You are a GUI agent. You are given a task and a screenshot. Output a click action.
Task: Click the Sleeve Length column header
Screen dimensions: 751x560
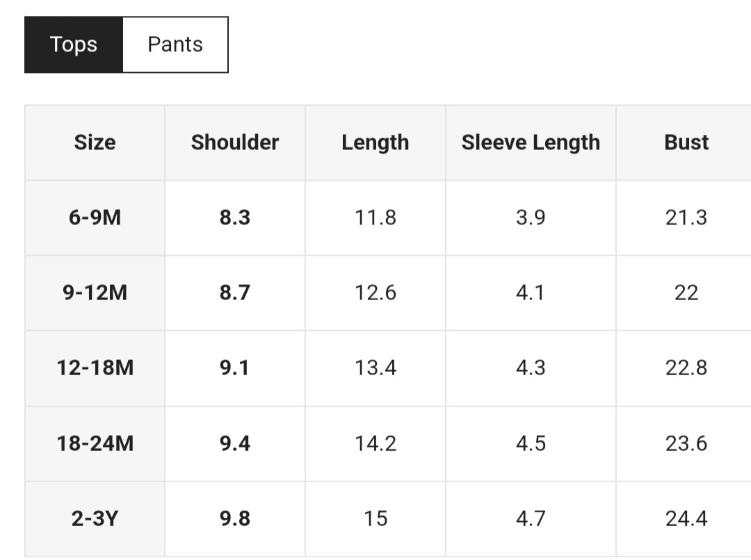click(x=531, y=142)
